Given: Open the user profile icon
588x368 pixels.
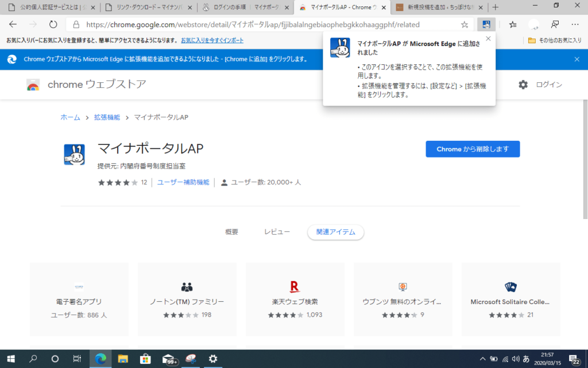Looking at the screenshot, I should [x=533, y=24].
